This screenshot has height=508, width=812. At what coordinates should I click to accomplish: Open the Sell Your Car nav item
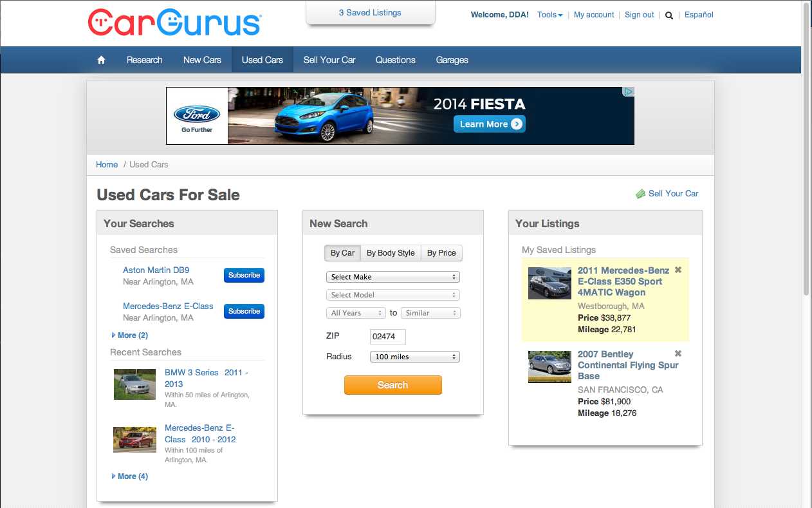point(329,60)
